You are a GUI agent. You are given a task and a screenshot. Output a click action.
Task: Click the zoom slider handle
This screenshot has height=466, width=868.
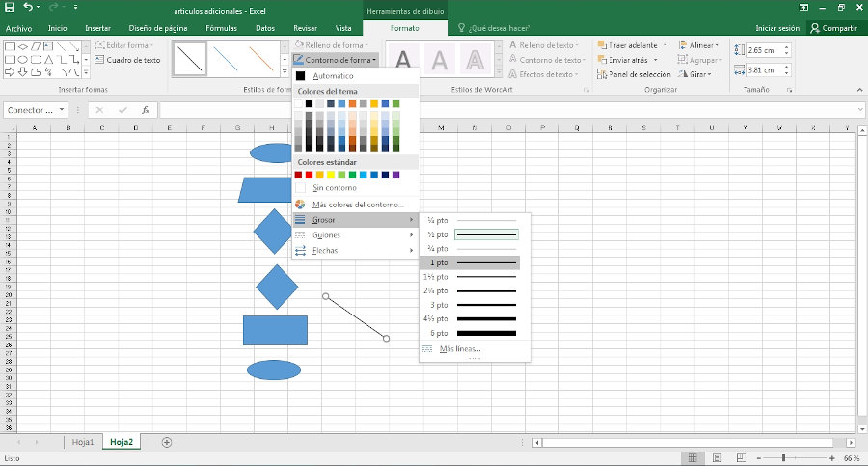pyautogui.click(x=783, y=458)
